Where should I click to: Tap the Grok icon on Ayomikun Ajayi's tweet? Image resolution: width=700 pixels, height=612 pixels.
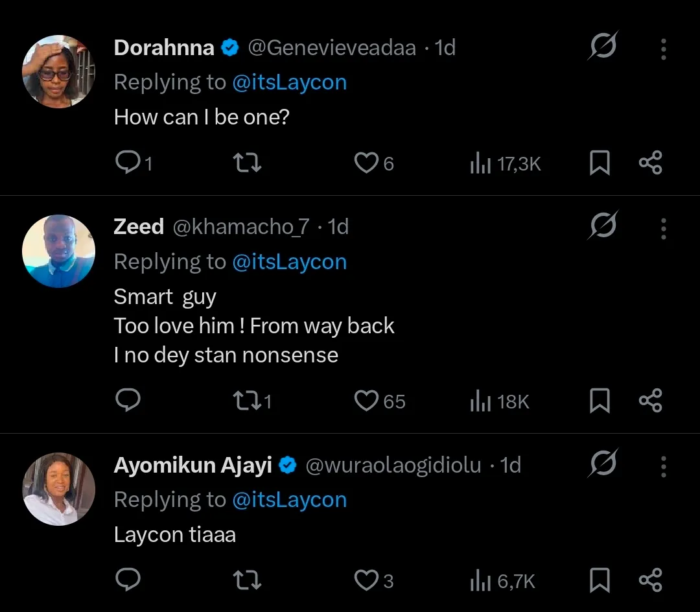603,465
